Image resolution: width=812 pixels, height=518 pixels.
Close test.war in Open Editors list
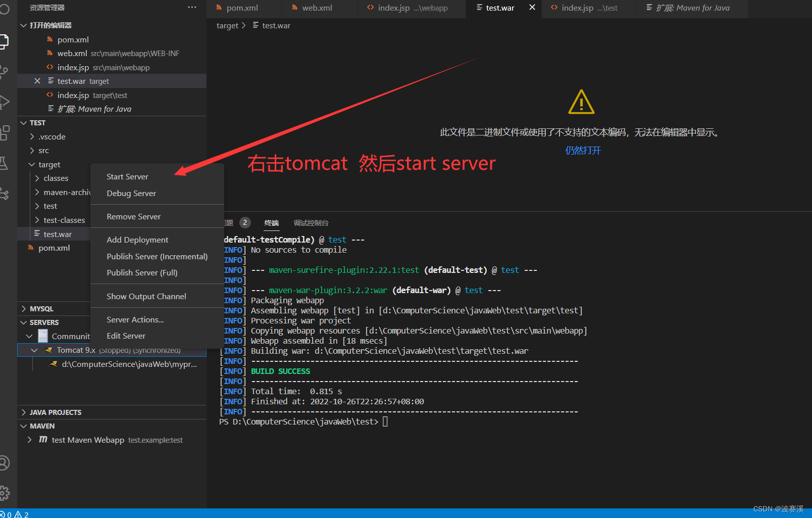pos(37,81)
